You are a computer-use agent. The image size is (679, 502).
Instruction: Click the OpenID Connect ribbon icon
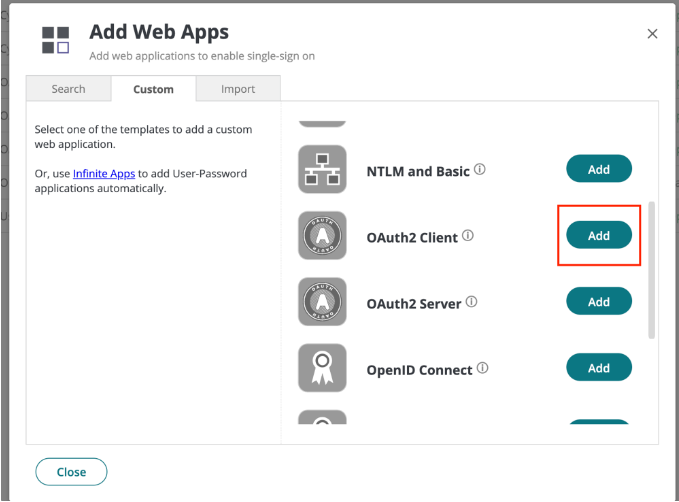[322, 368]
